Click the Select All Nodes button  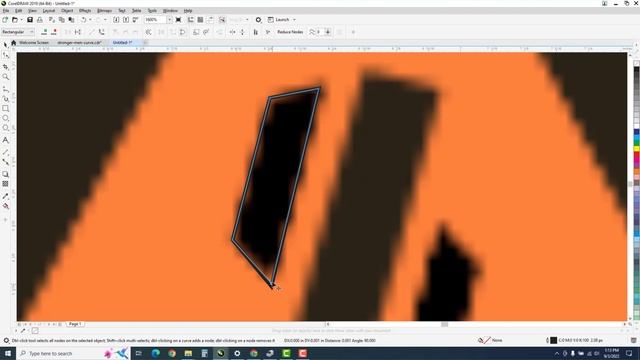[268, 32]
